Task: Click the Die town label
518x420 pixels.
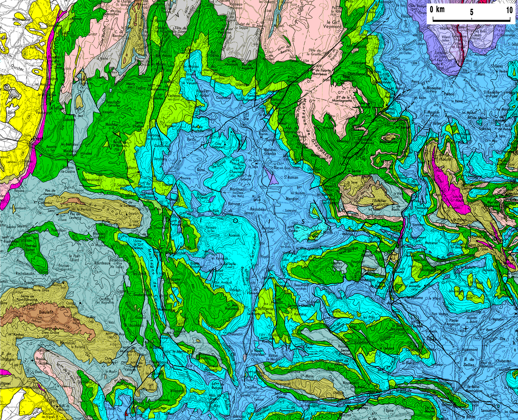Action: pyautogui.click(x=246, y=119)
